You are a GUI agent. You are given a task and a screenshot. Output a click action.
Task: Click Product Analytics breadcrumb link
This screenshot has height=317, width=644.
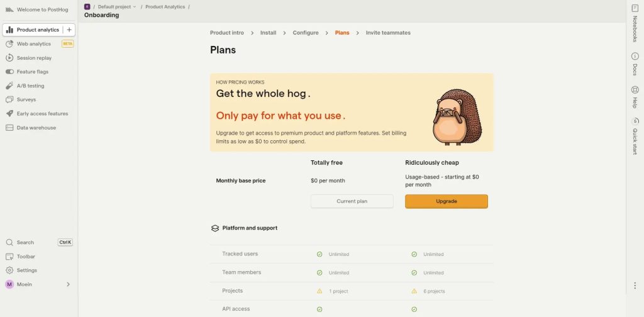pos(165,6)
